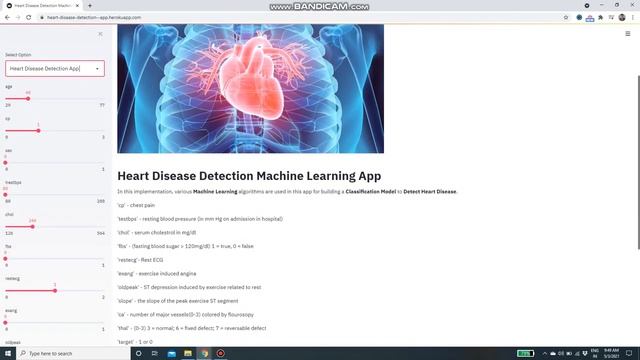Open the media control playlist icon
Screen dimensions: 640x360
[x=611, y=18]
